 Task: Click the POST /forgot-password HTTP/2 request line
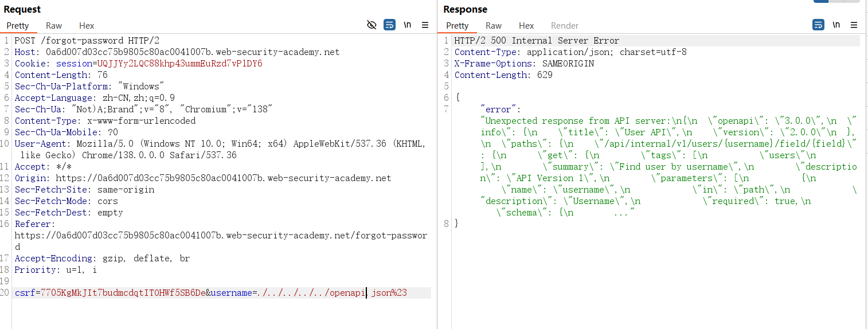click(87, 41)
